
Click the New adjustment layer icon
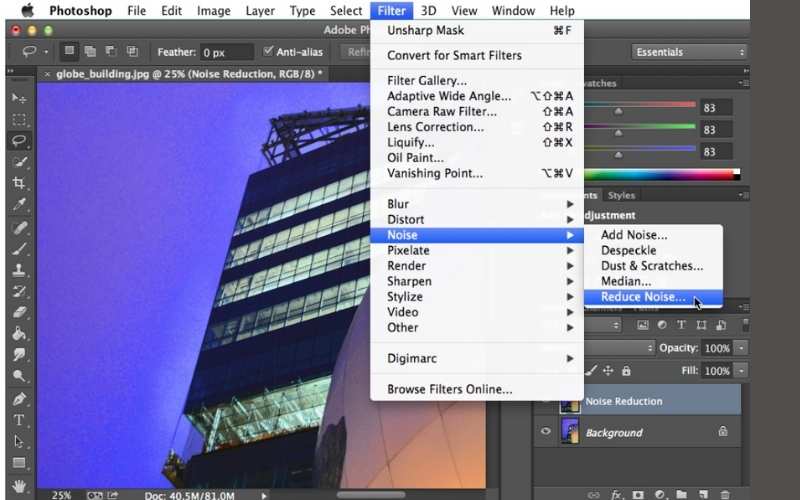(660, 494)
